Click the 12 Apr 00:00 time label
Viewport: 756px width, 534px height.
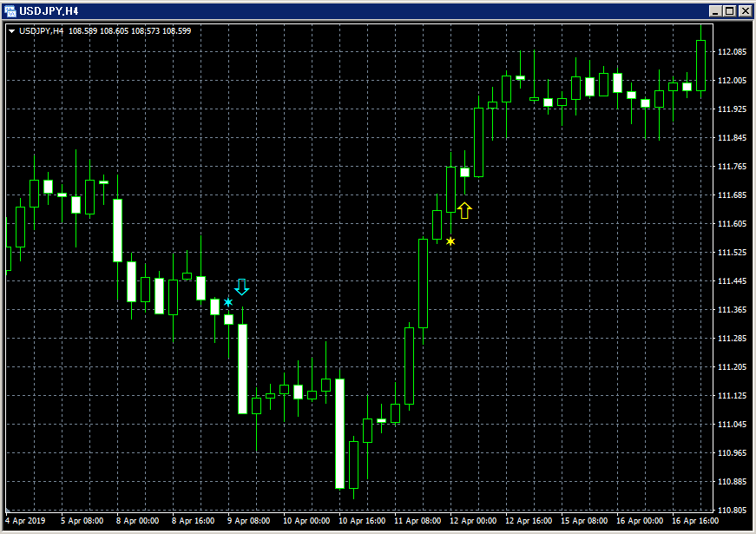[x=473, y=520]
